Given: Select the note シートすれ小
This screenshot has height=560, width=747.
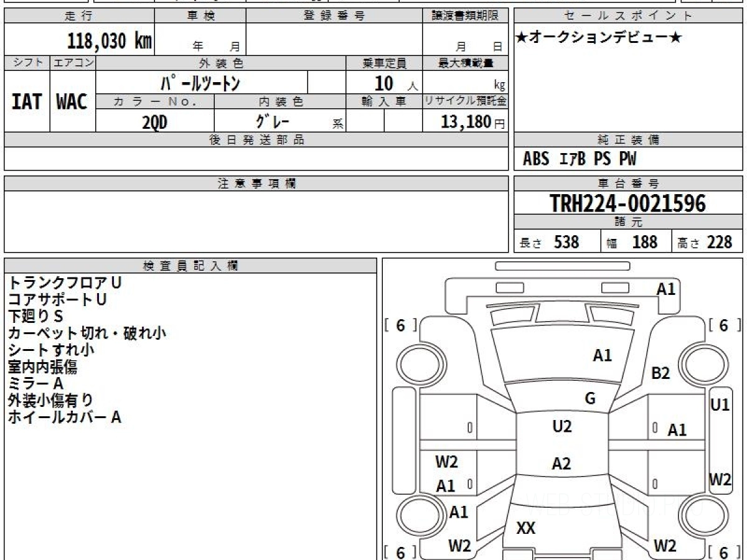Looking at the screenshot, I should pos(51,350).
